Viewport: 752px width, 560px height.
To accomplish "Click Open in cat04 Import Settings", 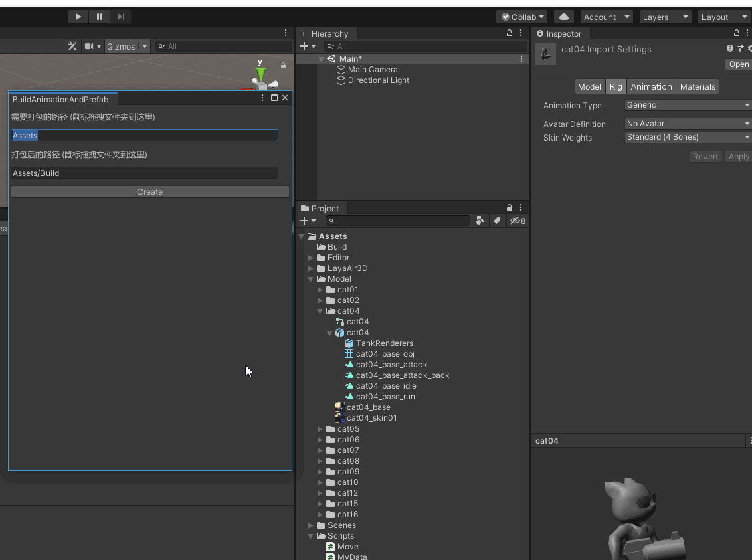I will click(739, 64).
